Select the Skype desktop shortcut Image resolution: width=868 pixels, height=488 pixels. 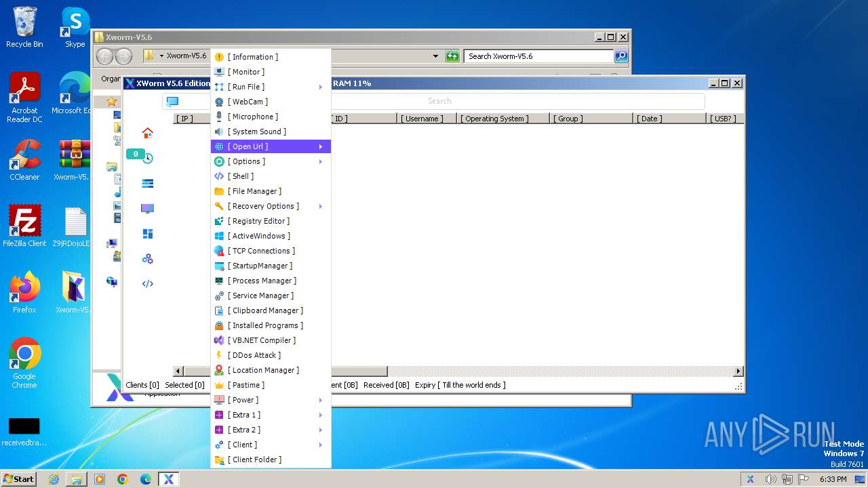pyautogui.click(x=75, y=28)
